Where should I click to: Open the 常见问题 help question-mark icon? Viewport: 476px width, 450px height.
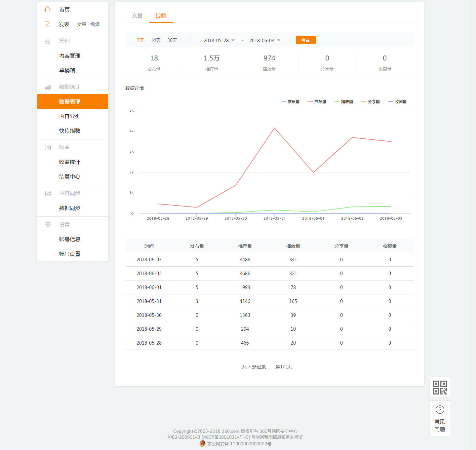(440, 410)
